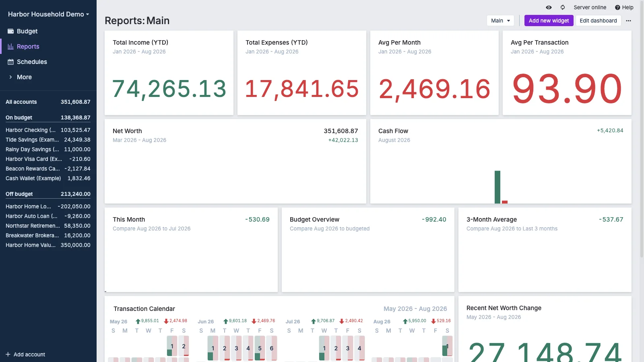The image size is (644, 362).
Task: Open Avg Per Transaction widget
Action: pyautogui.click(x=567, y=73)
